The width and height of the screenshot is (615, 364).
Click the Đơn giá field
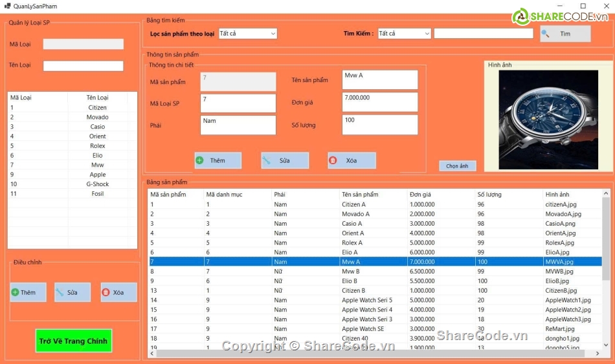[379, 102]
